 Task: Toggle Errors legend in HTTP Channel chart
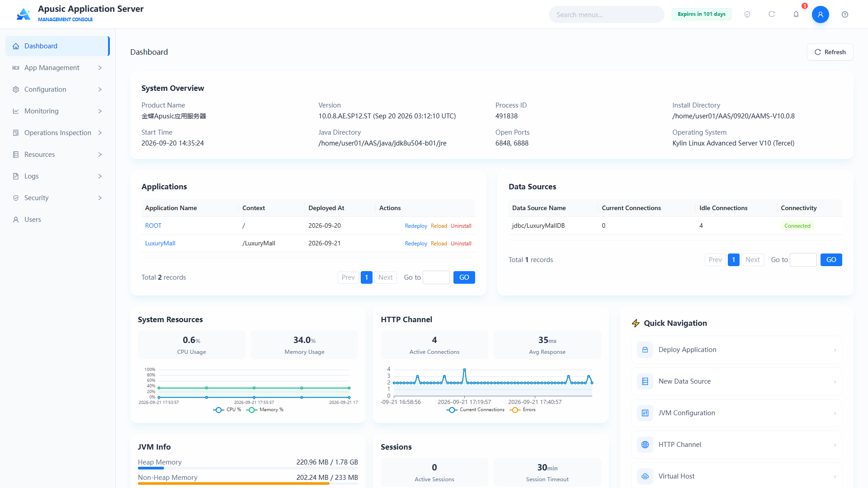tap(523, 410)
